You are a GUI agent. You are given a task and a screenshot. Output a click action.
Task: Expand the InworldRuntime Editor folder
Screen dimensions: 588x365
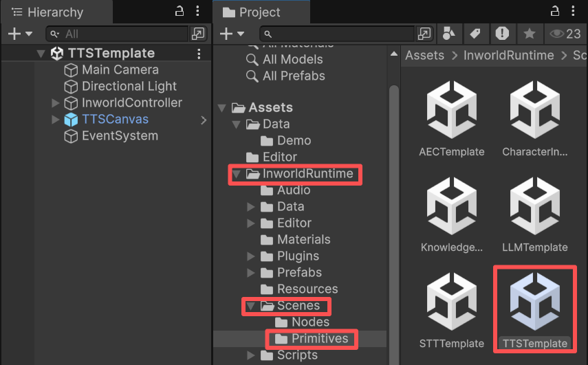(x=251, y=223)
